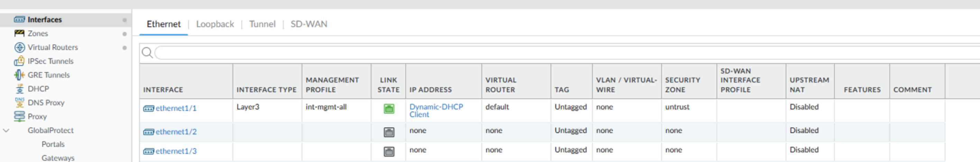Open the SD-WAN tab

point(308,24)
